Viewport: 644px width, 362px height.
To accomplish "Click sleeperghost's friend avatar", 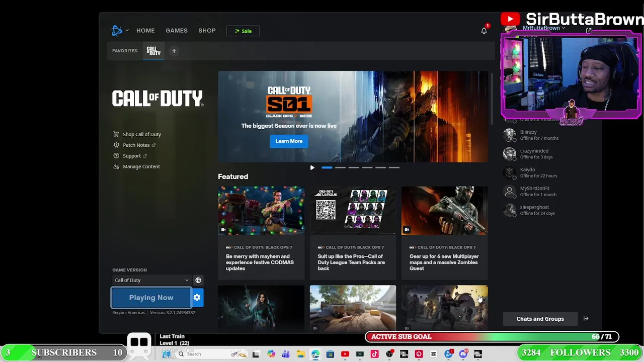I will [510, 210].
